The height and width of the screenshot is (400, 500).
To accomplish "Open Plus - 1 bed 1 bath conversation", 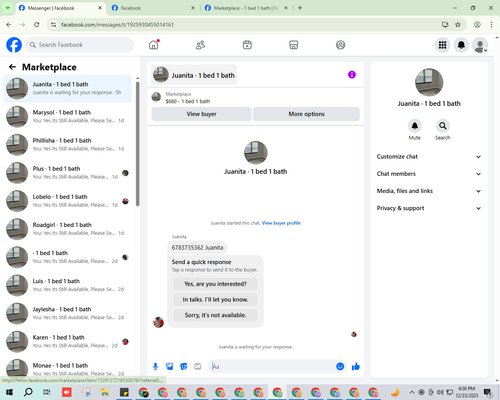I will pos(67,173).
